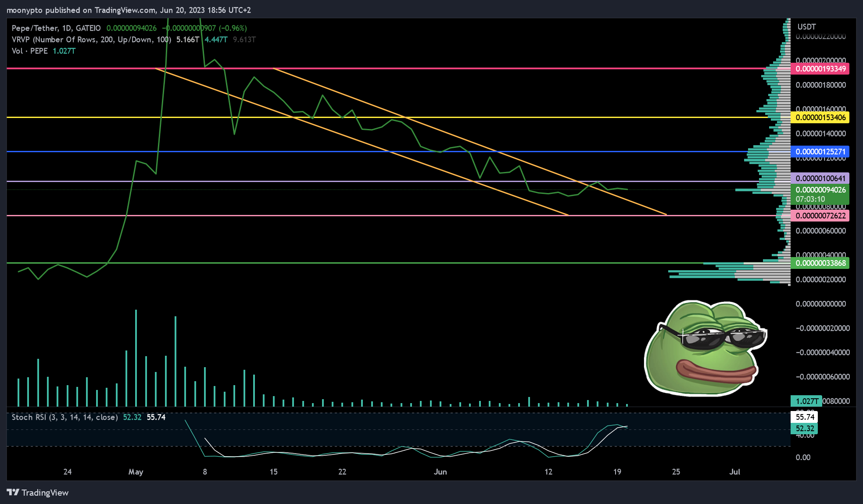Image resolution: width=863 pixels, height=504 pixels.
Task: Click the pink 0.00000072622 price label
Action: (820, 216)
